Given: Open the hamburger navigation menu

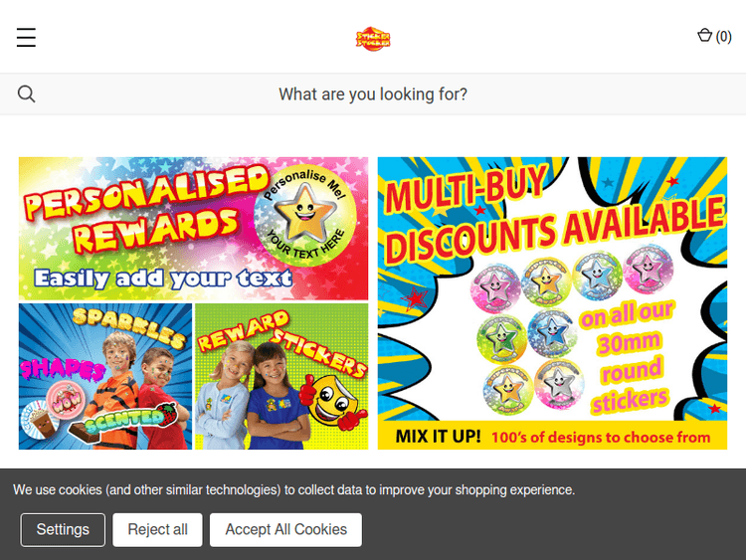Looking at the screenshot, I should point(26,37).
